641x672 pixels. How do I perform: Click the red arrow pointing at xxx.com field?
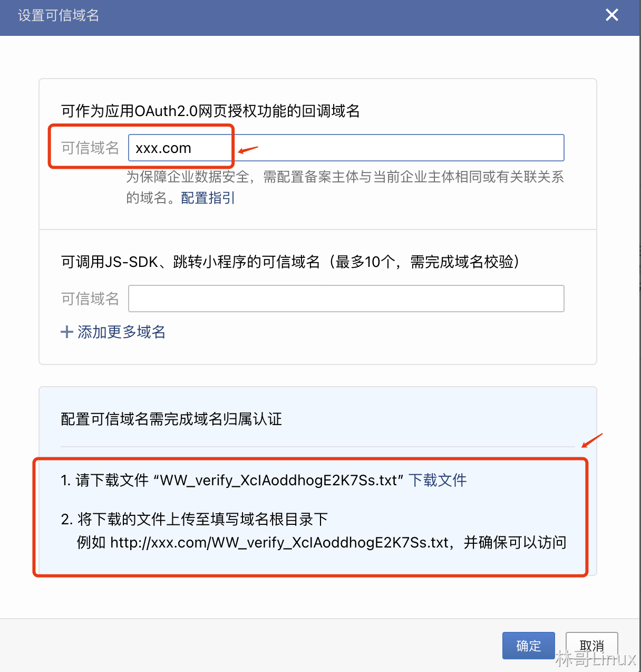click(x=248, y=150)
